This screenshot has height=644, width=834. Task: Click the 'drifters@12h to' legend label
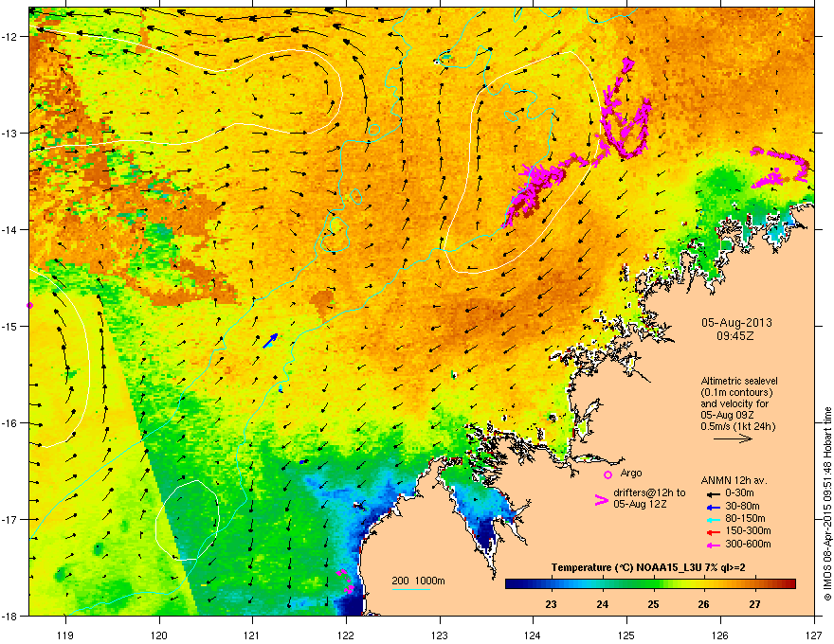click(x=649, y=492)
